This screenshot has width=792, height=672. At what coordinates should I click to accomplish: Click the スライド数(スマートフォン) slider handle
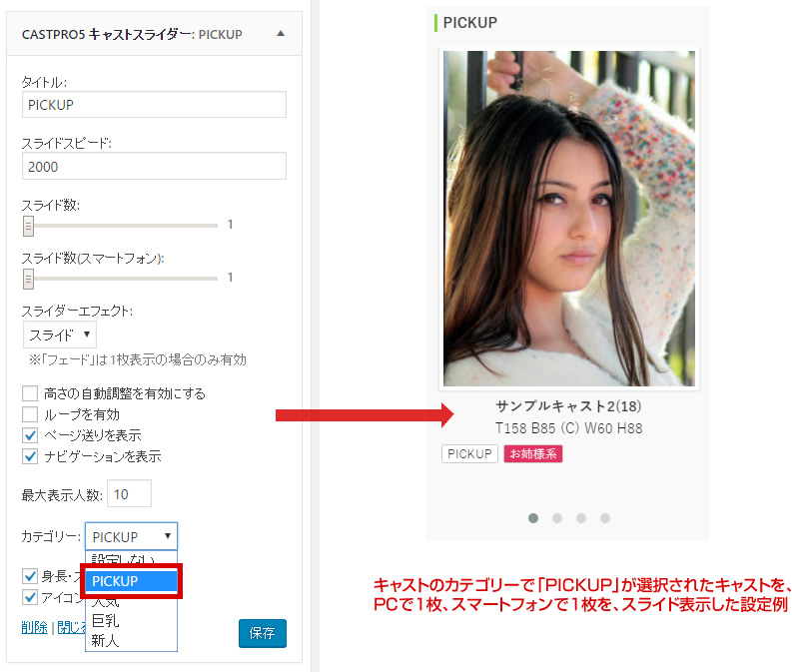coord(28,279)
